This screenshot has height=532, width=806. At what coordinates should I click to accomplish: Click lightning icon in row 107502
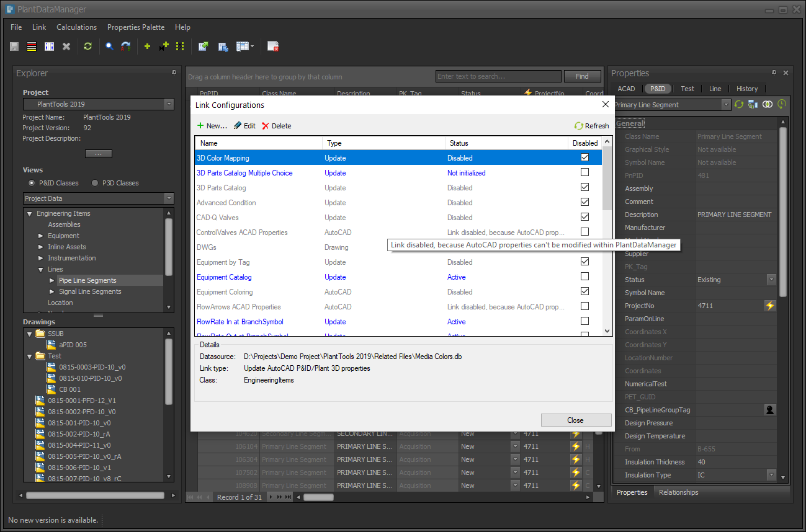tap(576, 472)
